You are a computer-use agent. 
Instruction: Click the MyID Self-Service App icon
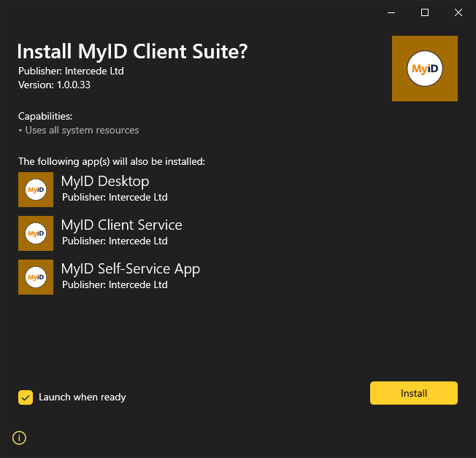(36, 277)
